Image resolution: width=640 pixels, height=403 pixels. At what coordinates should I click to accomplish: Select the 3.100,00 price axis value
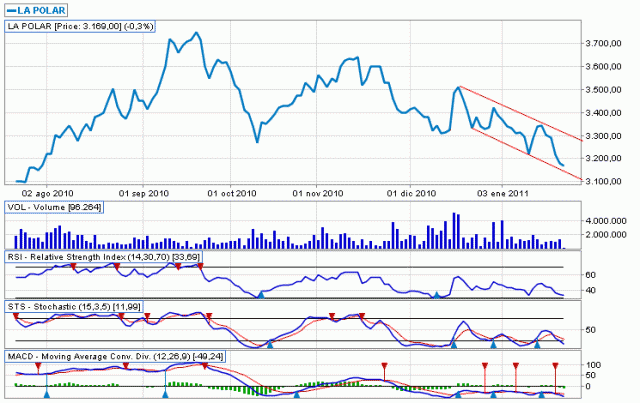point(603,181)
